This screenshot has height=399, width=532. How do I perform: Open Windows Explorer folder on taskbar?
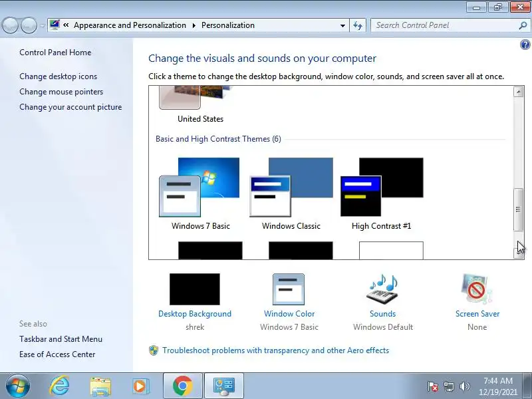pos(100,386)
